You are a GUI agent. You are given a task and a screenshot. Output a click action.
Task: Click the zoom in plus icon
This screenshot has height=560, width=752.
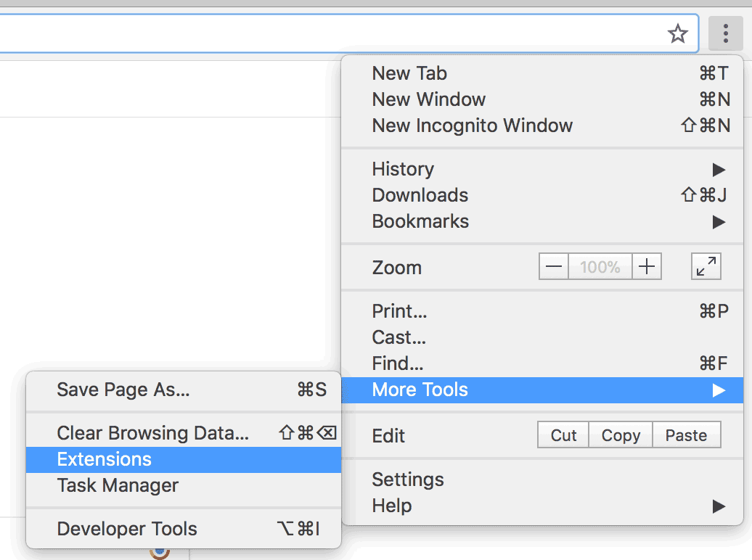[646, 266]
